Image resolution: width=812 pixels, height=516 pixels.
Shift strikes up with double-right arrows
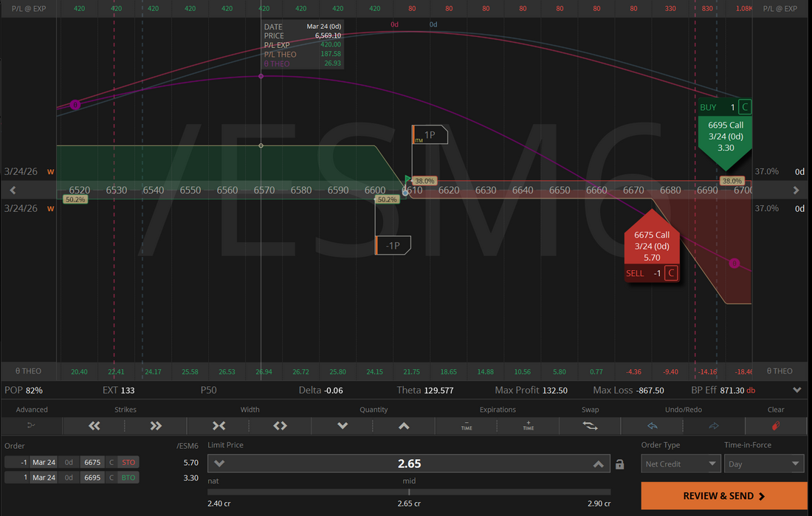pyautogui.click(x=156, y=426)
